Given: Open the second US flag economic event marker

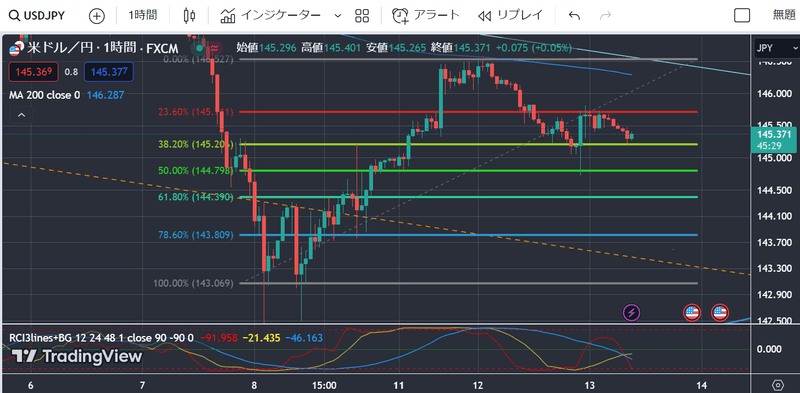Looking at the screenshot, I should point(720,312).
